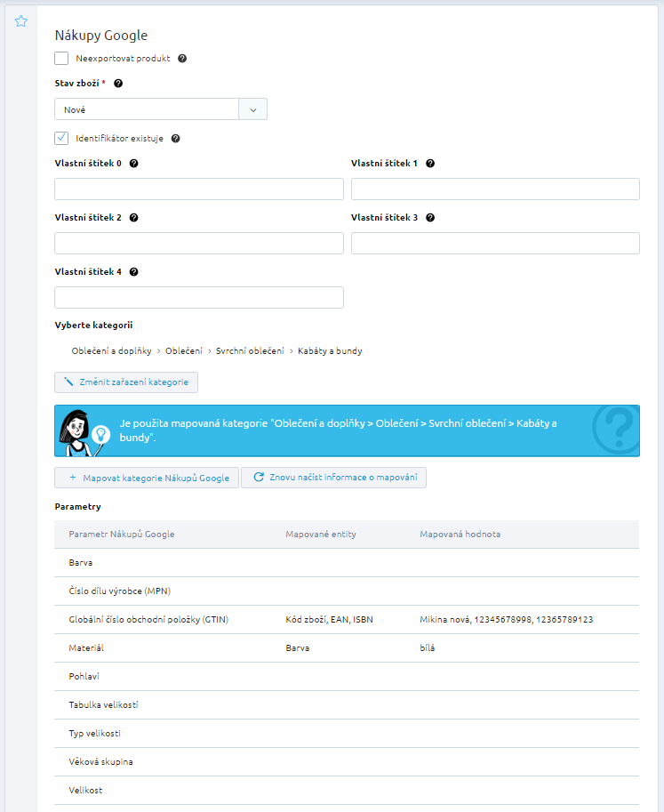Click the large question mark in blue banner

pyautogui.click(x=618, y=430)
